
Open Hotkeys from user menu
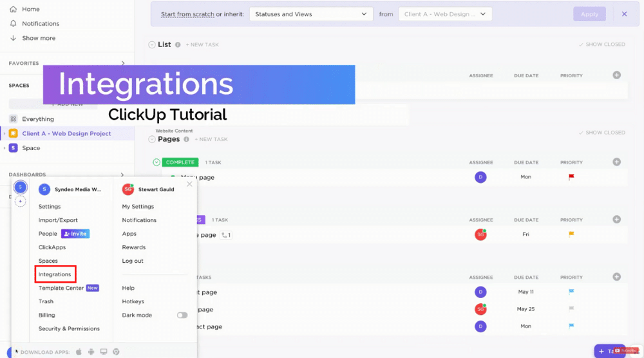click(x=133, y=301)
